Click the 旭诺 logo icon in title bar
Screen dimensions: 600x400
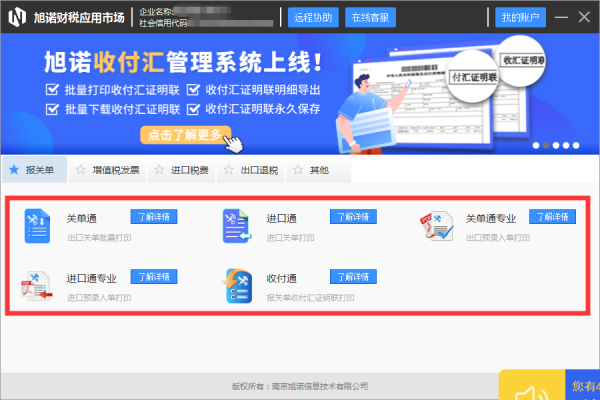[17, 17]
